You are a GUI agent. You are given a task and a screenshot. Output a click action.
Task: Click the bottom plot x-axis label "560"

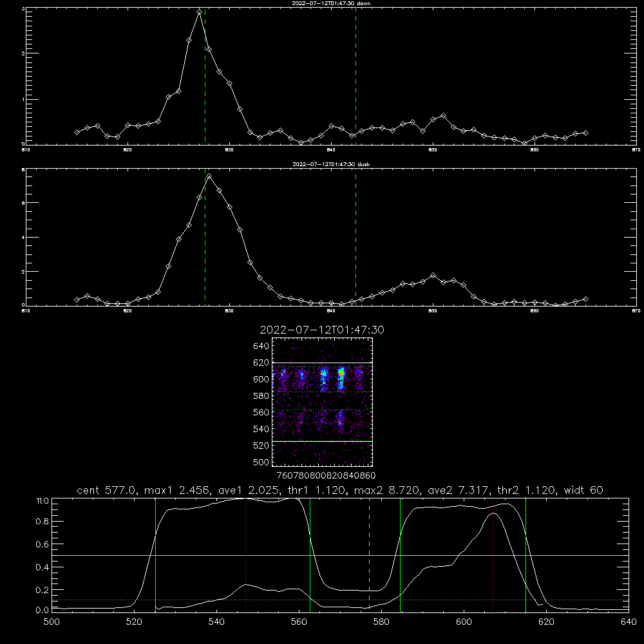[299, 622]
